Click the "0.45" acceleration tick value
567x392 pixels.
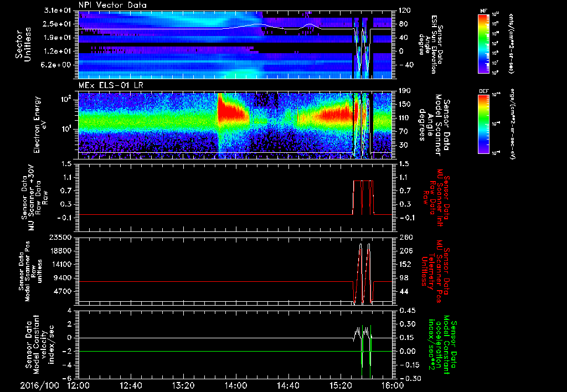tap(407, 311)
